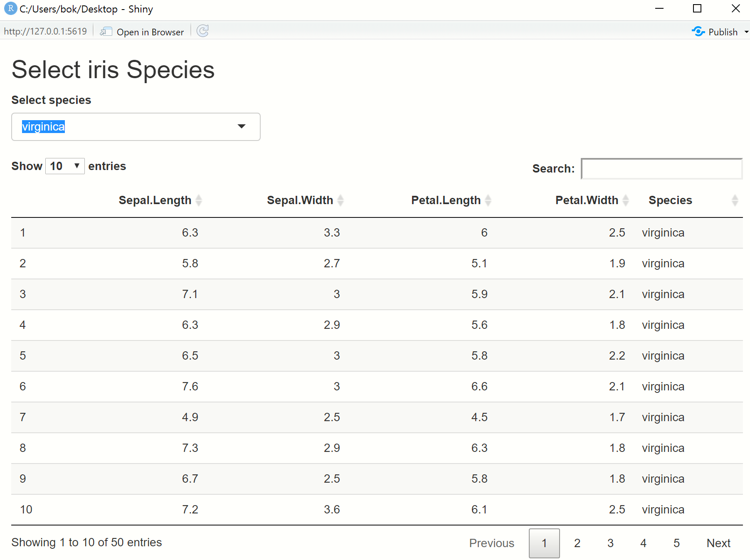Click the refresh/reload app icon
The width and height of the screenshot is (750, 560).
(x=202, y=31)
